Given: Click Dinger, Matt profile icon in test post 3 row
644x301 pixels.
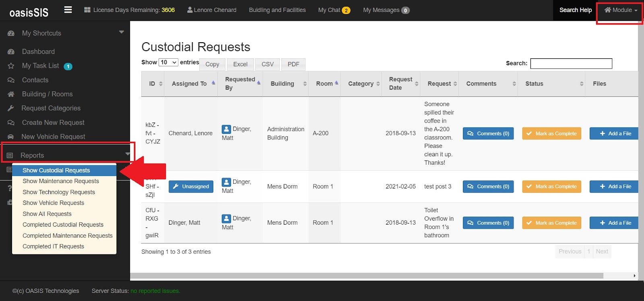Looking at the screenshot, I should point(227,182).
